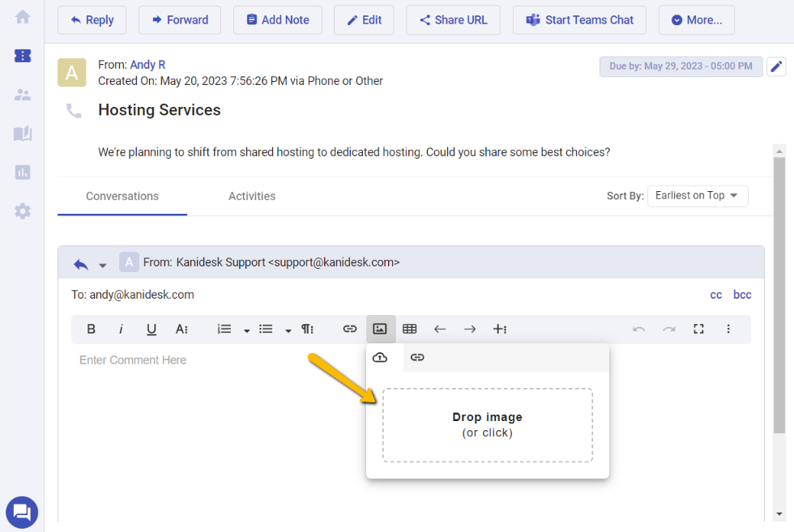Open the paragraph format options
This screenshot has height=532, width=794.
[x=307, y=329]
